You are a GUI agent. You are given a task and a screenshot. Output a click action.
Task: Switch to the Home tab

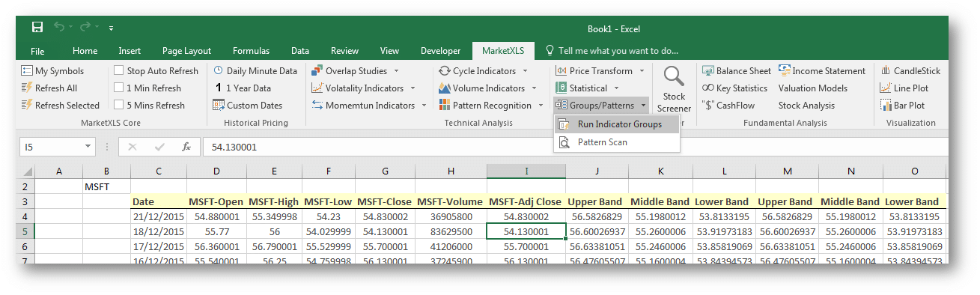click(85, 51)
